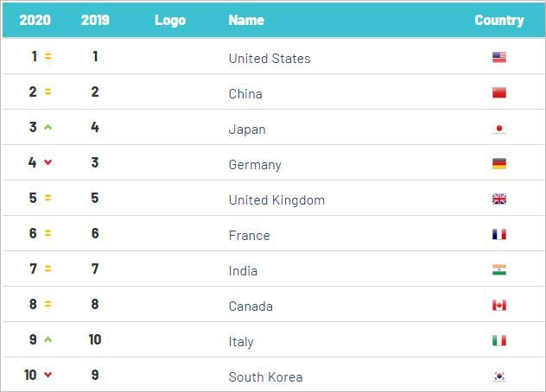Sort table by the 2019 column header

coord(95,20)
